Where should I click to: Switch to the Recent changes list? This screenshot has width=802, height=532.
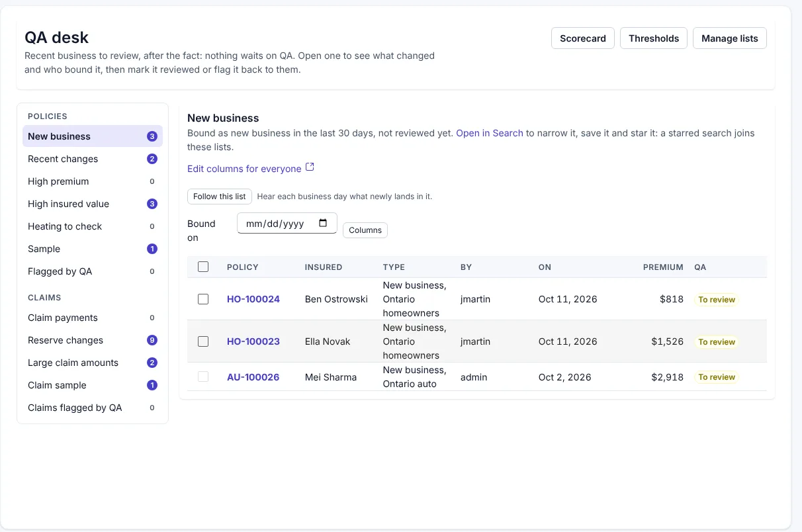pyautogui.click(x=93, y=159)
